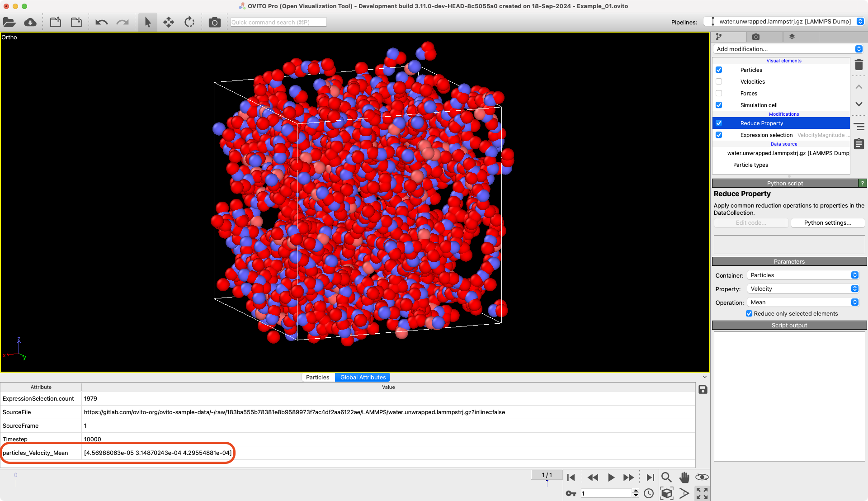Screen dimensions: 868x501
Task: Open the Add modification dropdown
Action: [x=788, y=49]
